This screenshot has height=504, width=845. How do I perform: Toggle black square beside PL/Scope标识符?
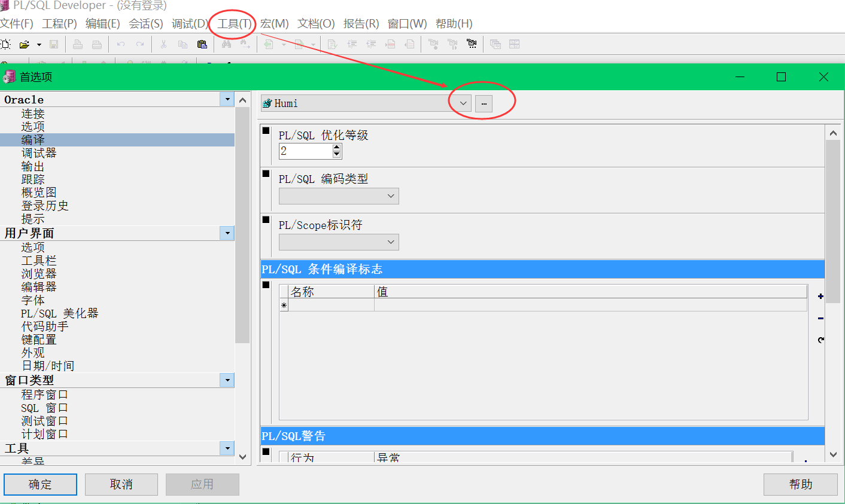pyautogui.click(x=266, y=219)
